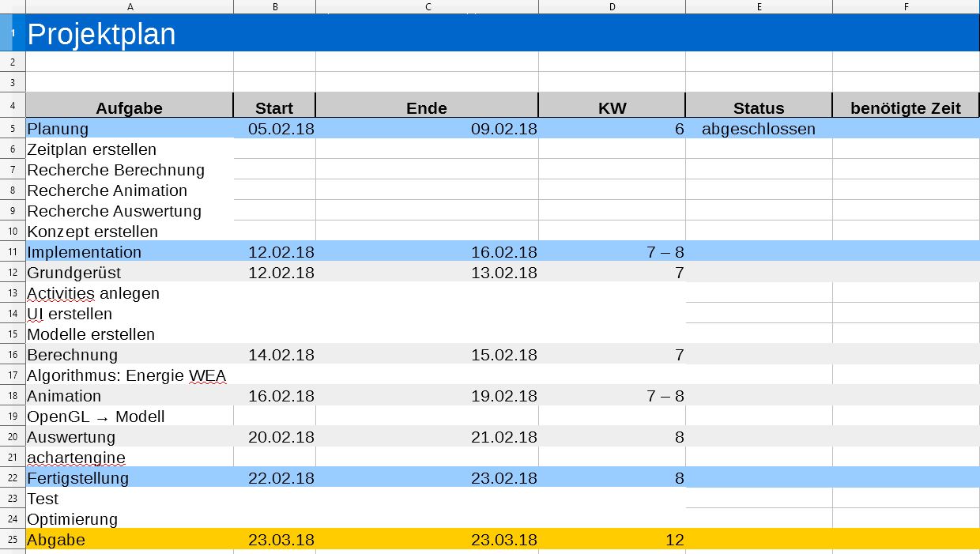This screenshot has height=554, width=980.
Task: Select the "abgeschlossen" status cell
Action: (x=758, y=129)
